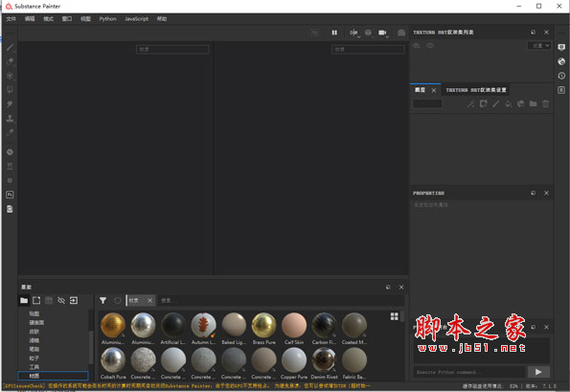
Task: Select the Eraser tool
Action: pyautogui.click(x=11, y=61)
